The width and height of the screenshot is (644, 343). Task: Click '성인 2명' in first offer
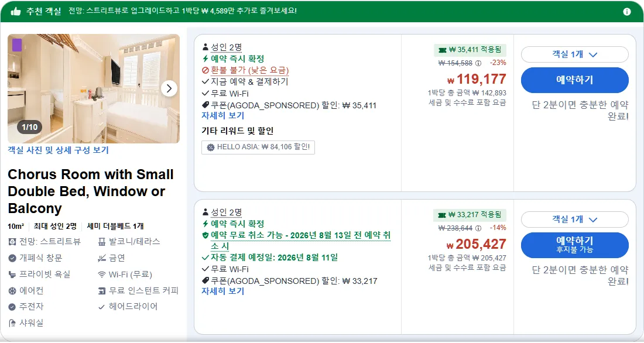click(x=227, y=47)
